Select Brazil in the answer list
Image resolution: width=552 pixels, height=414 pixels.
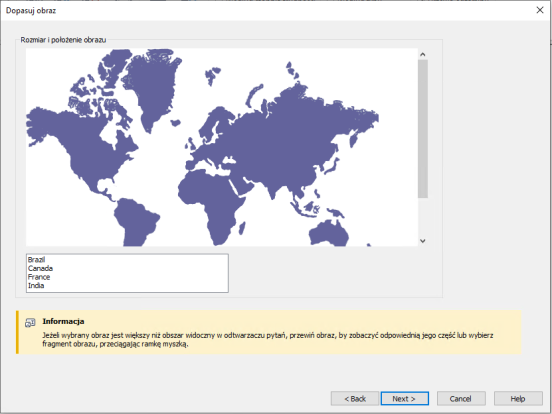pos(37,260)
